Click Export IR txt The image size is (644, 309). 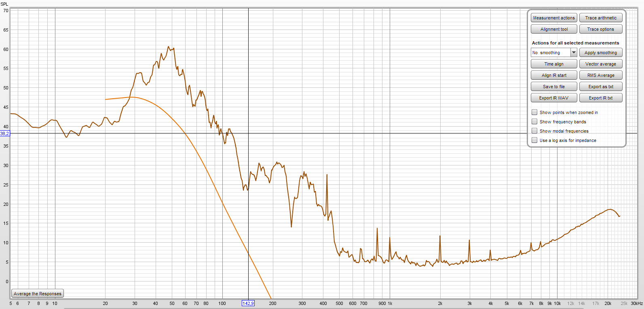click(x=601, y=98)
